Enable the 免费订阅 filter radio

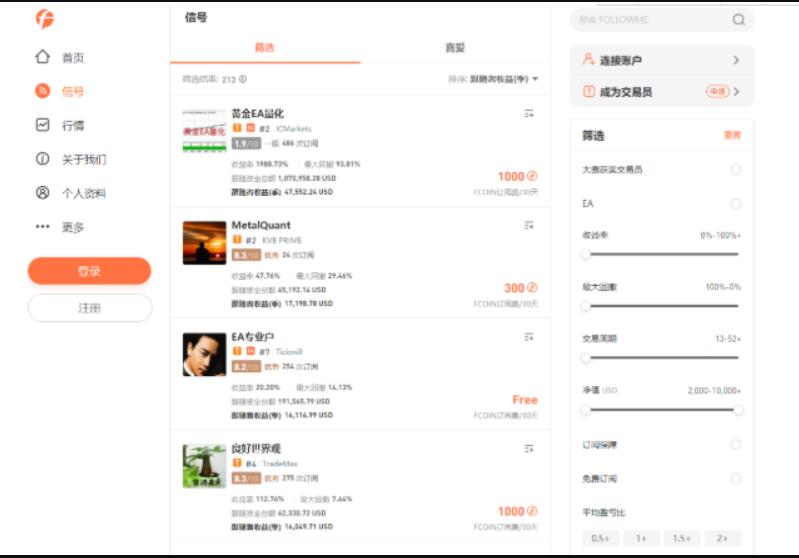(735, 479)
